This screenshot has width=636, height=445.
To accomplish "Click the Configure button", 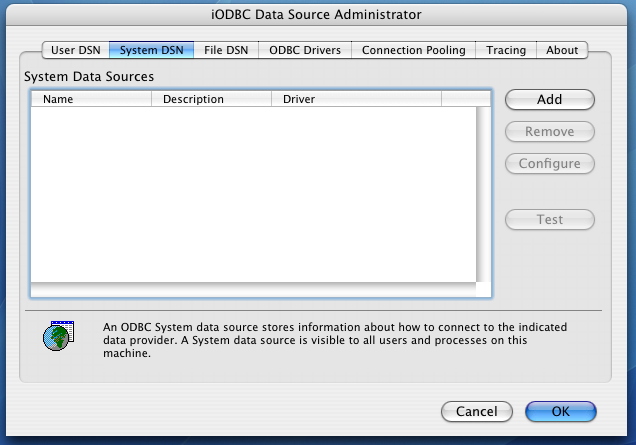I will (x=550, y=163).
